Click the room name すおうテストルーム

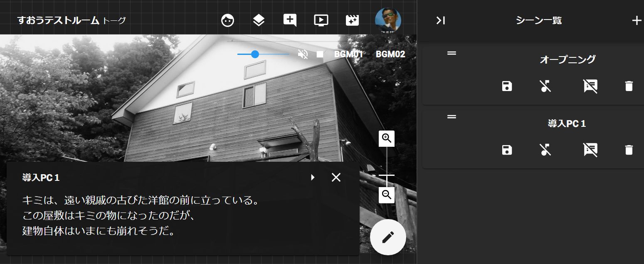tap(58, 20)
